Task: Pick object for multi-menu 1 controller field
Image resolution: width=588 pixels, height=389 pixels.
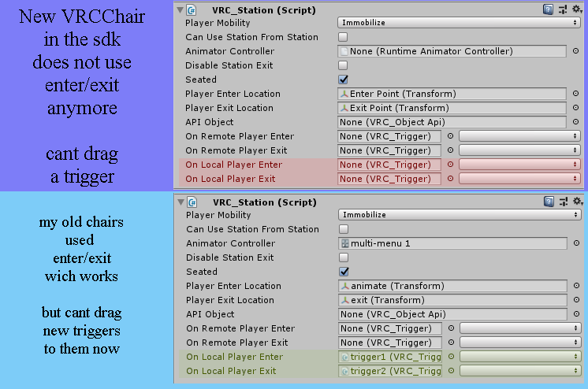Action: (576, 243)
